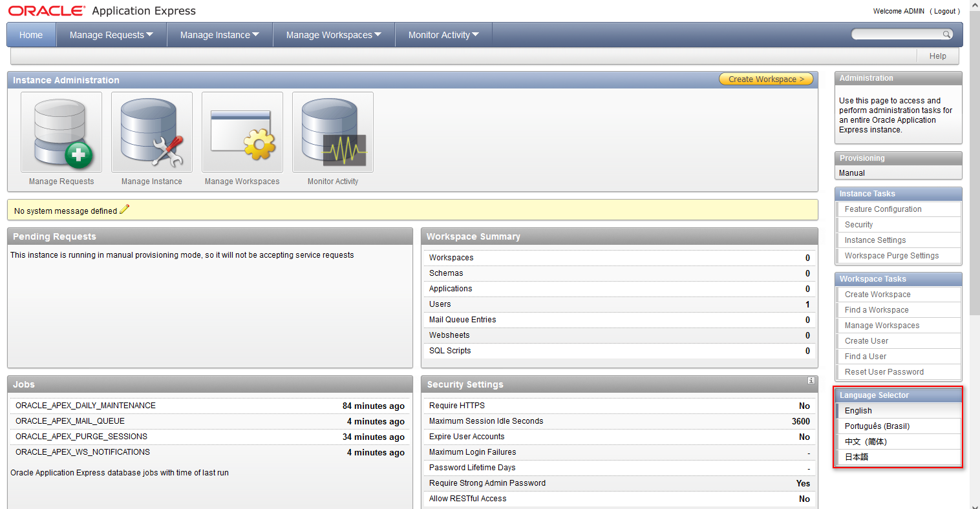Image resolution: width=980 pixels, height=509 pixels.
Task: Open Manage Instance in the navigation bar
Action: [x=220, y=35]
